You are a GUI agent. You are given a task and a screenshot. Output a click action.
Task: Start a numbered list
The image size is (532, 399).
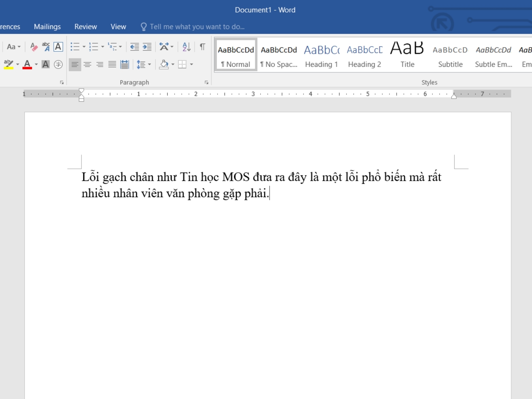[93, 47]
